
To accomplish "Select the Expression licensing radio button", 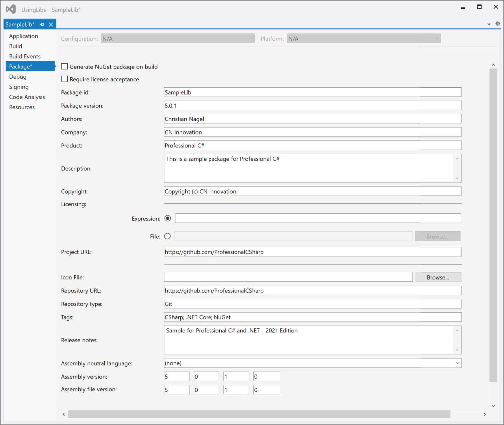I will pos(168,219).
